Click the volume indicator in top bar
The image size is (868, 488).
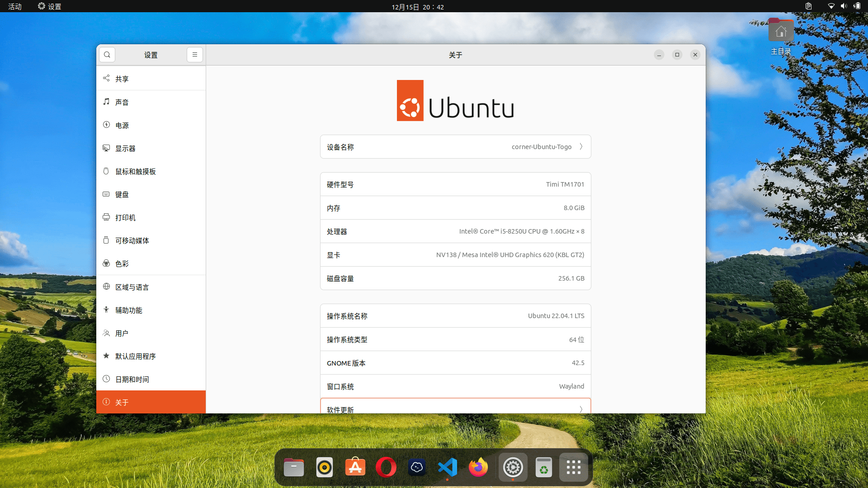click(844, 6)
